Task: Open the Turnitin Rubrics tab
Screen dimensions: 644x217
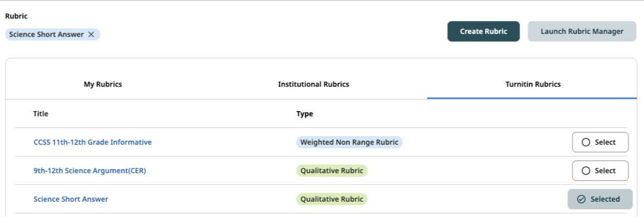Action: (x=532, y=84)
